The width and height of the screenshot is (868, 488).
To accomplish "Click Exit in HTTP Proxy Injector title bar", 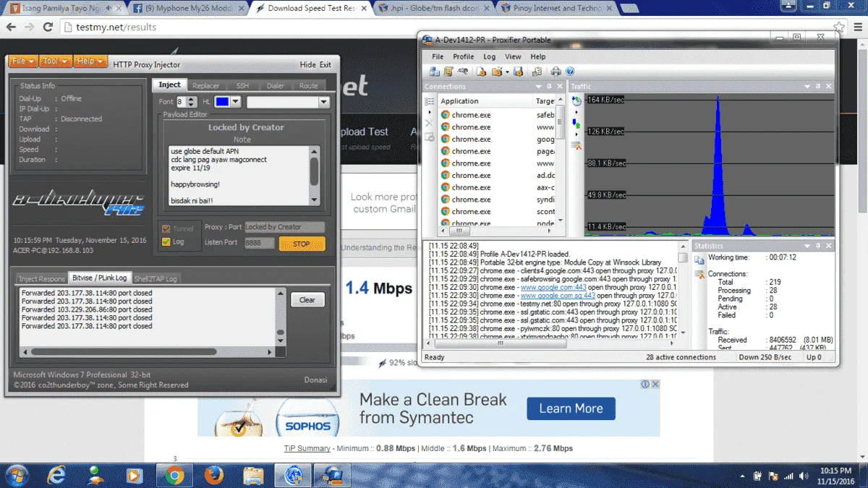I will click(325, 64).
